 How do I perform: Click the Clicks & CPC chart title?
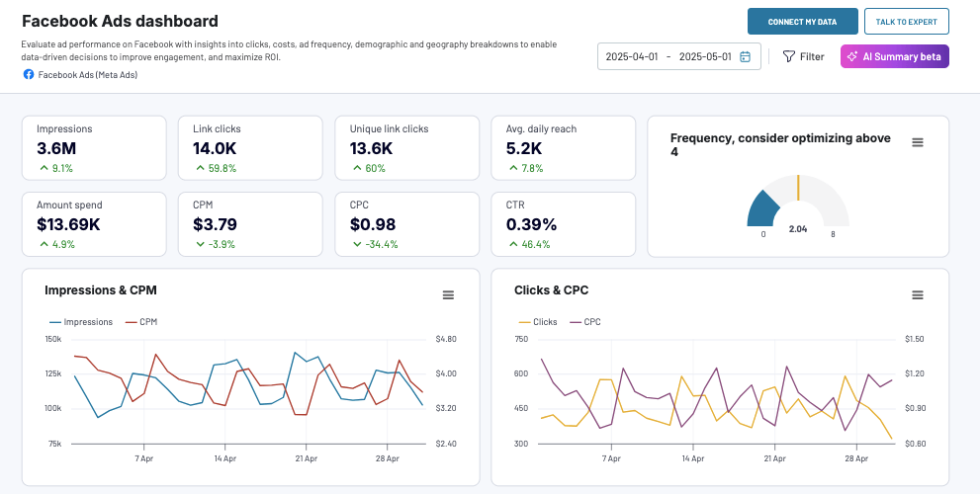coord(551,290)
